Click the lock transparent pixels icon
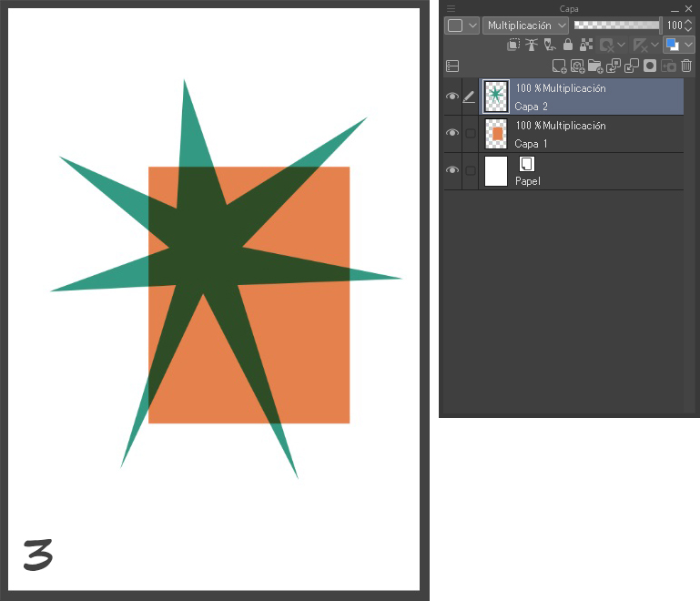The width and height of the screenshot is (700, 601). tap(585, 44)
